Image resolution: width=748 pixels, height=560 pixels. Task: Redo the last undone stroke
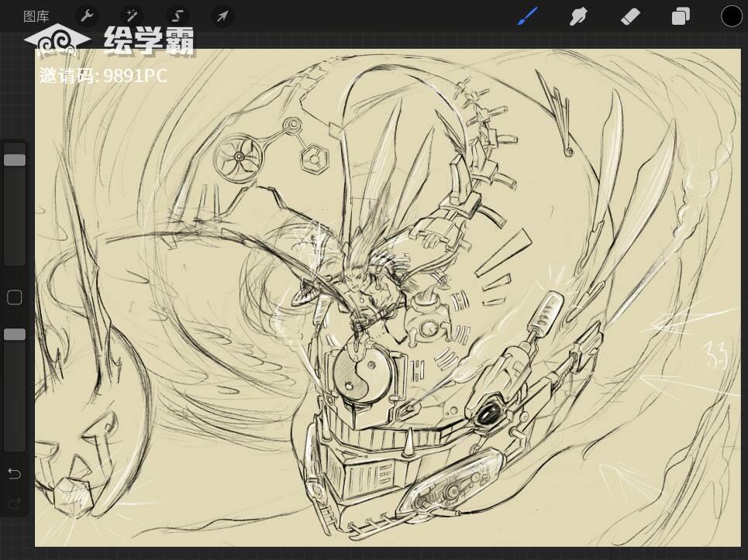[x=14, y=503]
